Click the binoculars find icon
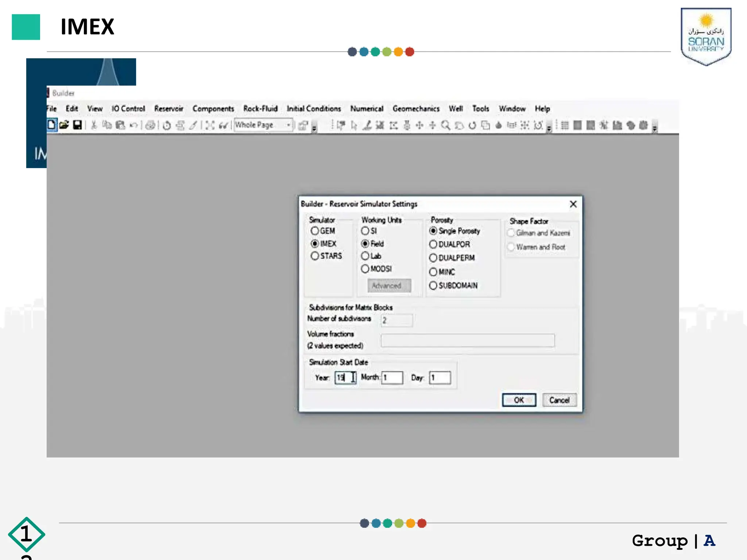 tap(223, 125)
